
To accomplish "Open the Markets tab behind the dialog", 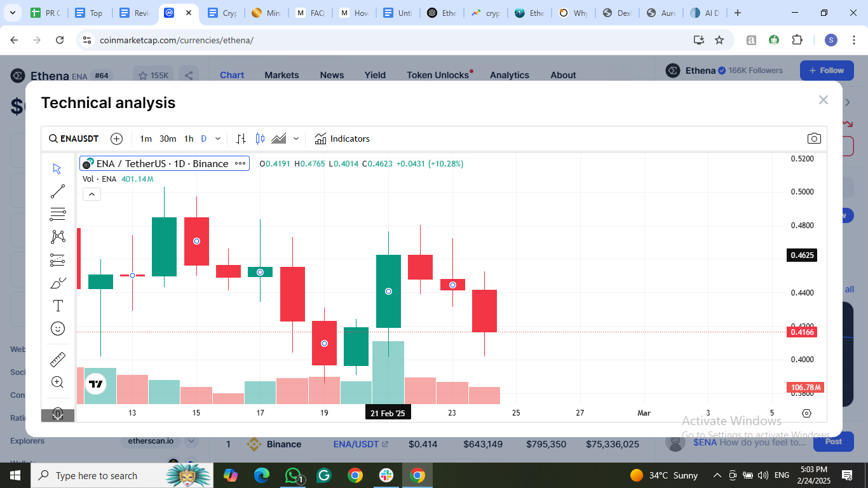I will click(x=281, y=75).
